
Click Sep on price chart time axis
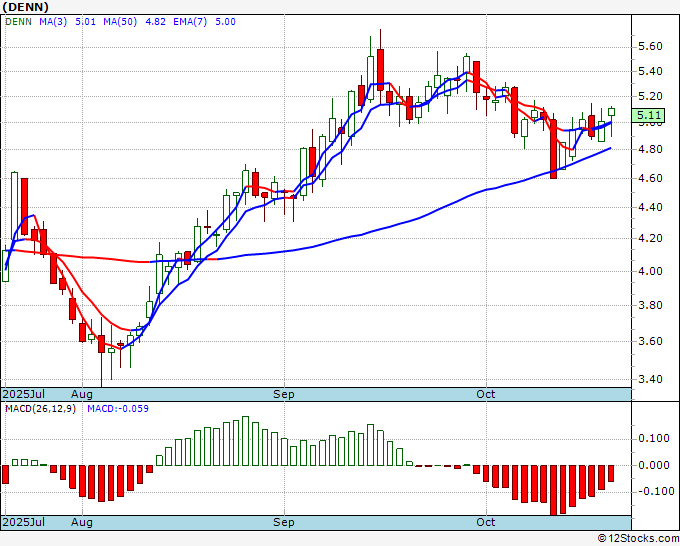pos(284,394)
